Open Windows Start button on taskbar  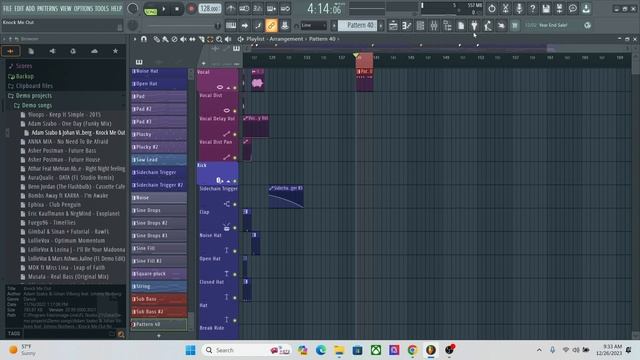pyautogui.click(x=190, y=350)
